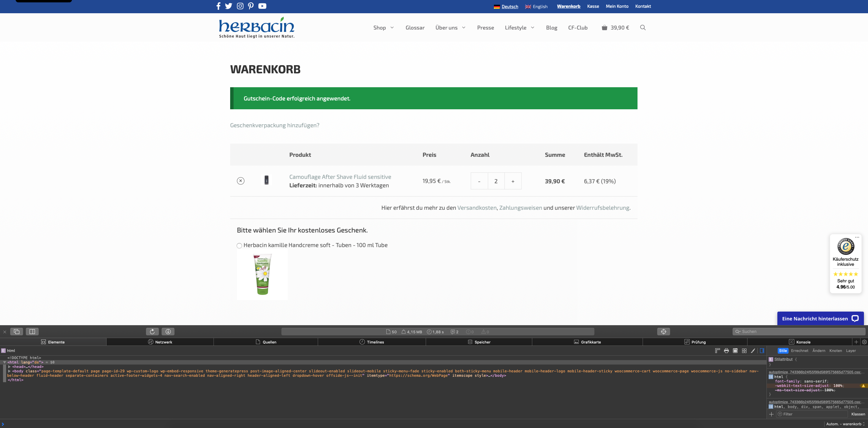Toggle English language option
The width and height of the screenshot is (868, 428).
540,6
